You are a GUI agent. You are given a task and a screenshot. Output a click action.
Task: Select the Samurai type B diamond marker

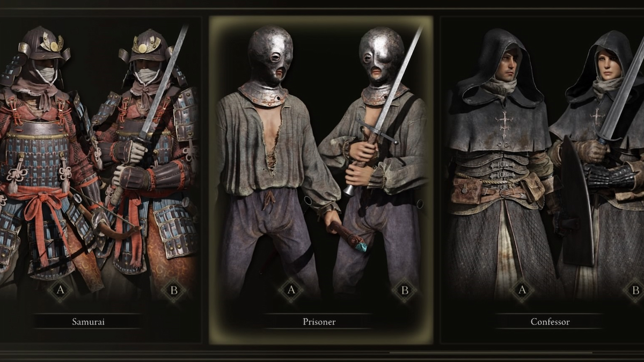click(173, 291)
